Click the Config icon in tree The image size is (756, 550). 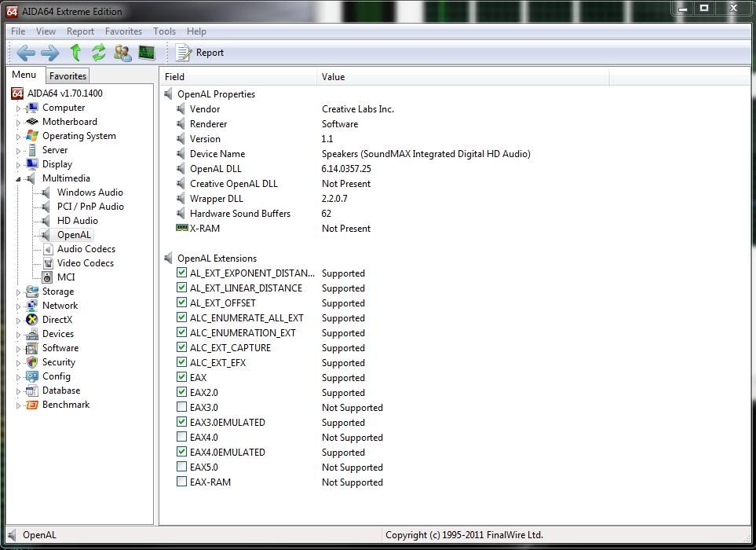click(x=32, y=376)
